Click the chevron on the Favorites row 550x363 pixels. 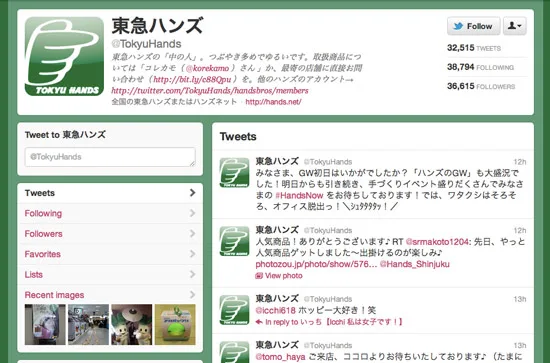[x=192, y=254]
